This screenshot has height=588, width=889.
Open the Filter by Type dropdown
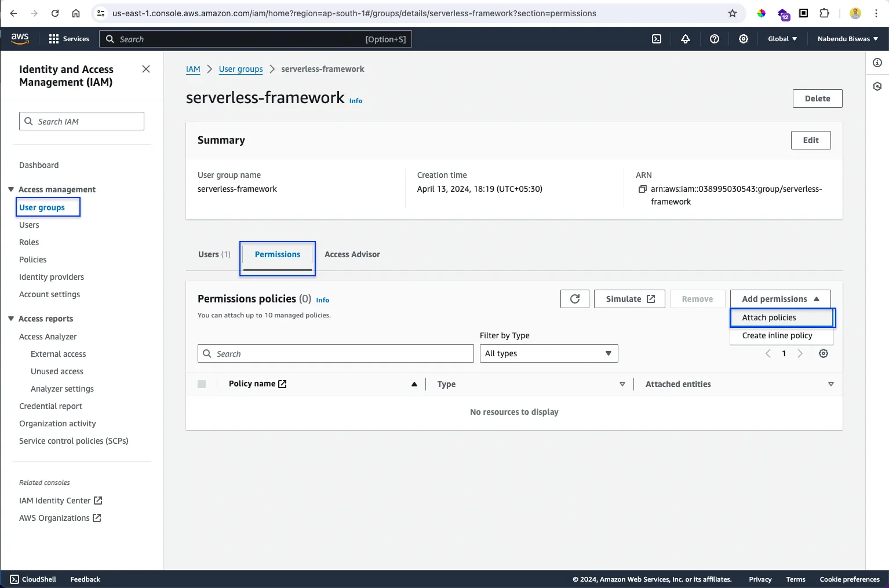click(x=549, y=353)
